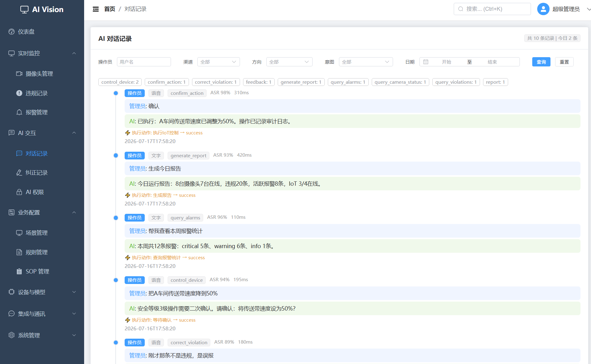This screenshot has height=364, width=591.
Task: Click the 设备与模型 chip icon
Action: pos(11,292)
